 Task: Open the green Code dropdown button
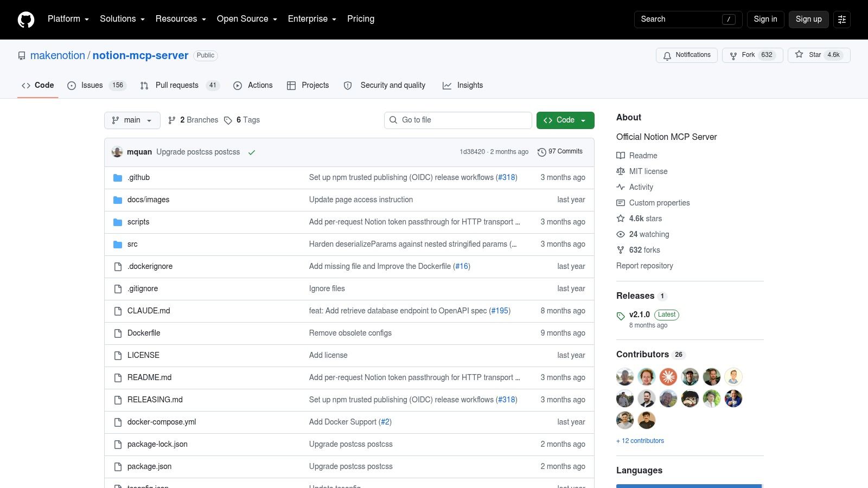point(565,120)
